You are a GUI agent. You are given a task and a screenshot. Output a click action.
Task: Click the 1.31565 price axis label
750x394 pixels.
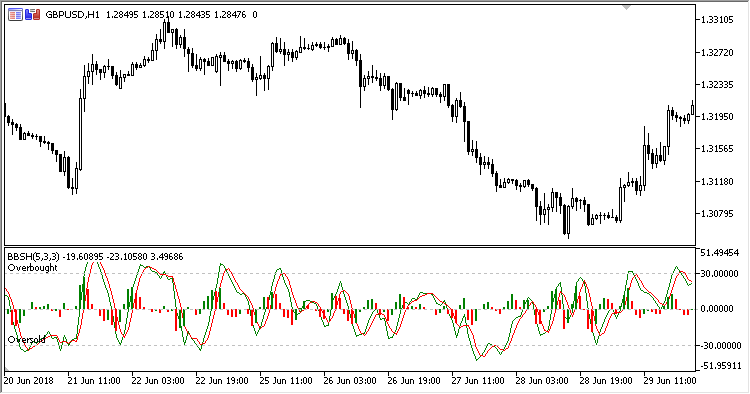[x=717, y=149]
